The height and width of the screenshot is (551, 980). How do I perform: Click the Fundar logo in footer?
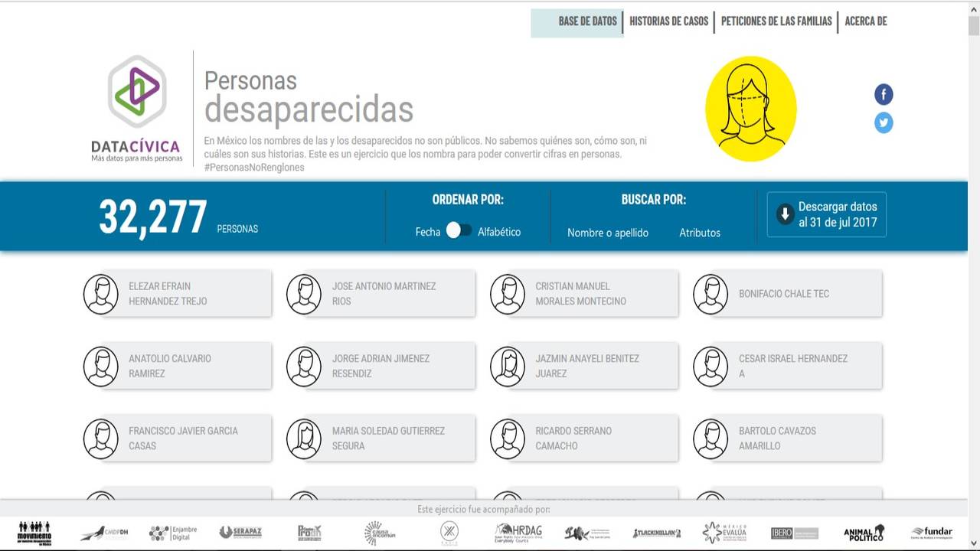(x=931, y=533)
